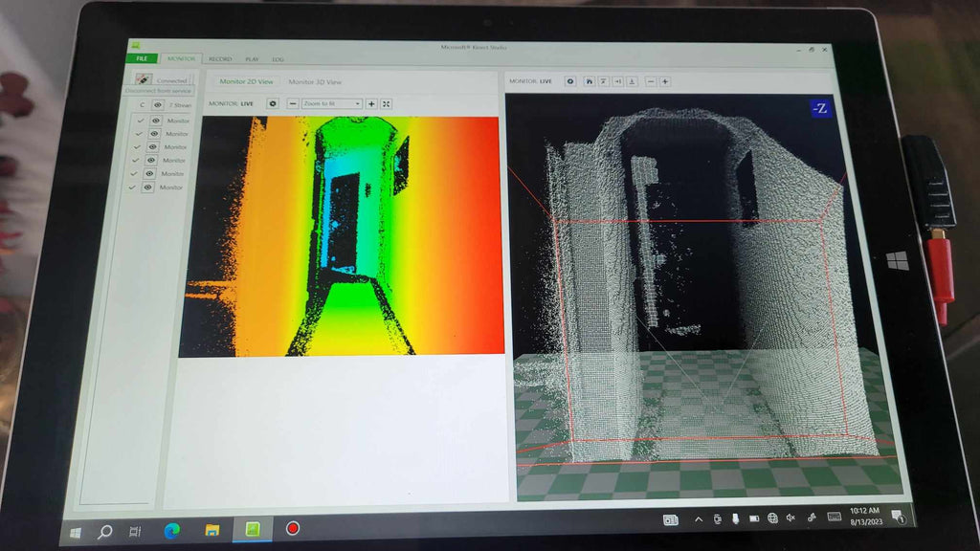The width and height of the screenshot is (980, 551).
Task: Zoom out the 3D monitor view
Action: tap(651, 81)
